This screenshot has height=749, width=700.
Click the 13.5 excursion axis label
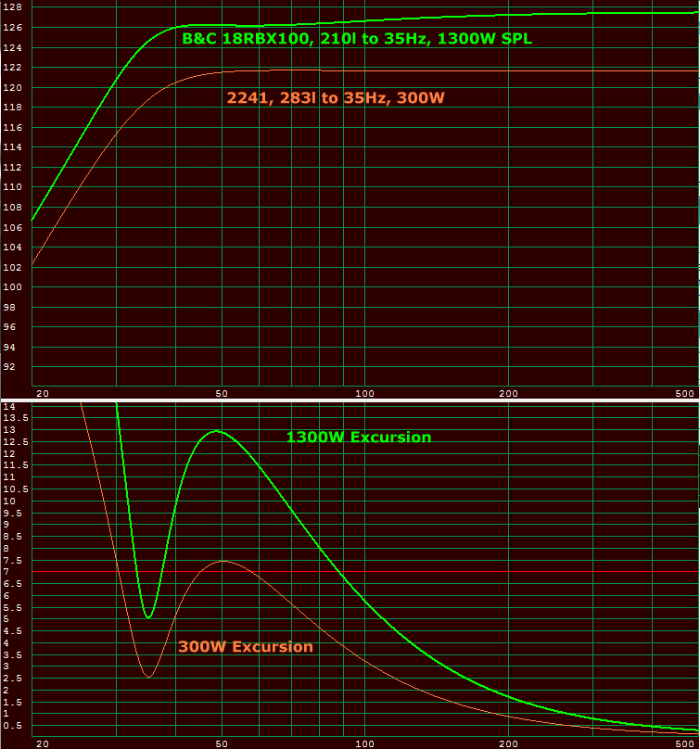click(16, 418)
